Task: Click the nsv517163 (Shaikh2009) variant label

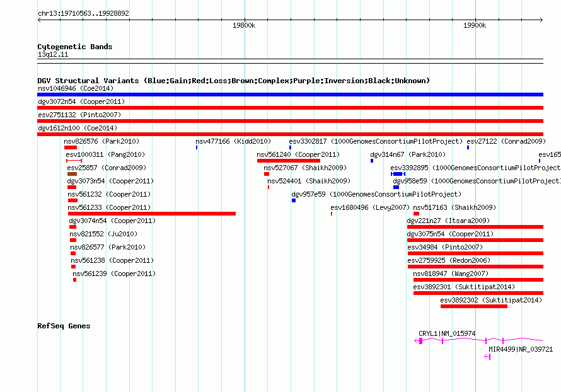Action: (x=454, y=207)
